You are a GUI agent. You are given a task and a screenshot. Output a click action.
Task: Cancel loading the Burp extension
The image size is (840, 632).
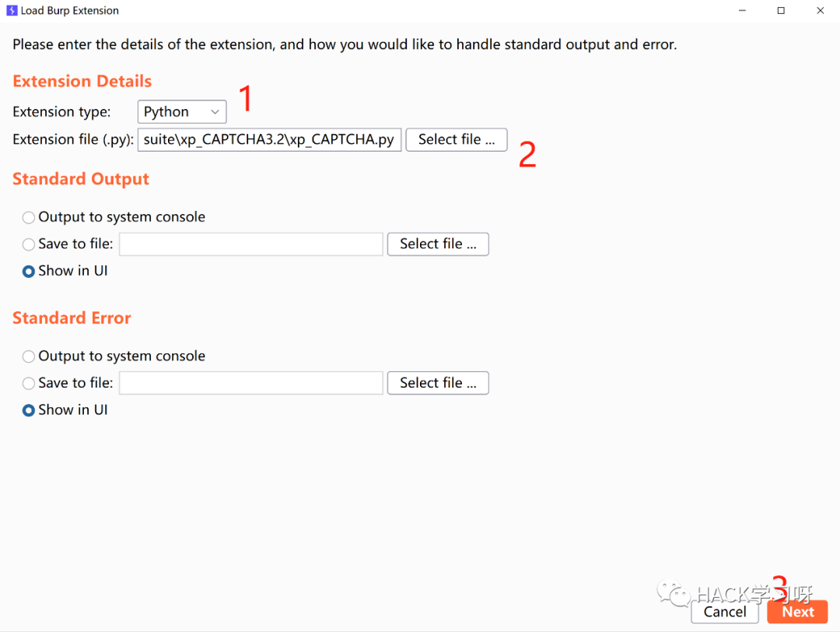point(724,612)
